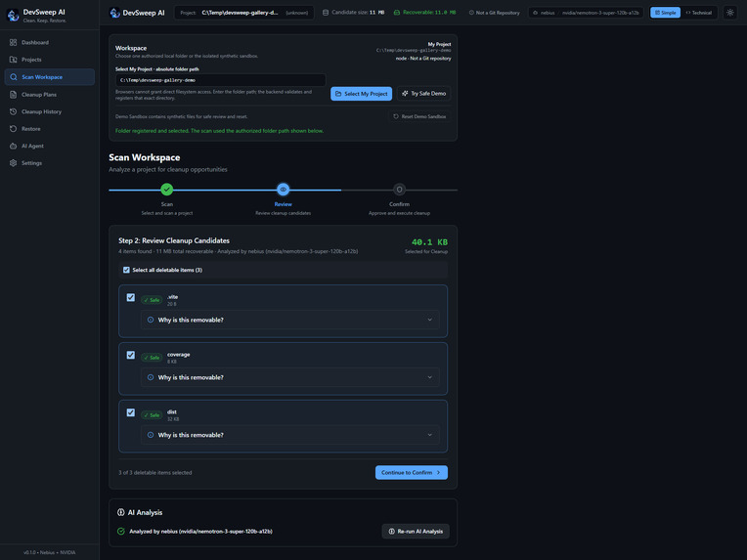This screenshot has width=747, height=560.
Task: Open Settings in sidebar
Action: 50,163
